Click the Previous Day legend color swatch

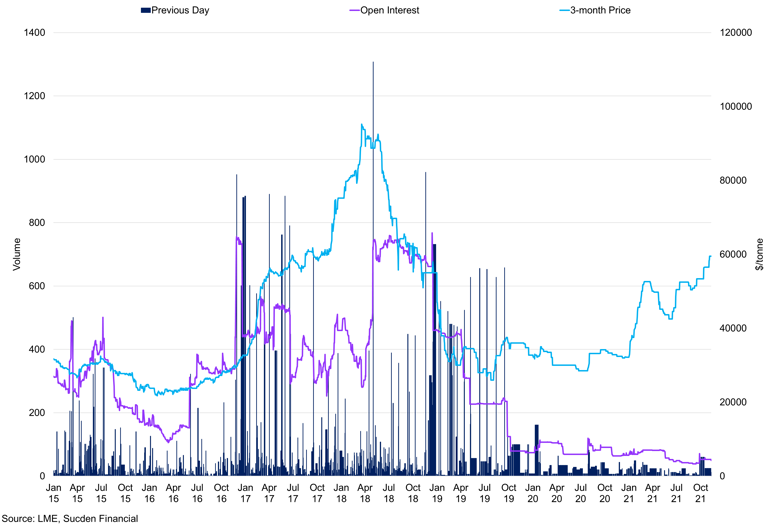[145, 10]
